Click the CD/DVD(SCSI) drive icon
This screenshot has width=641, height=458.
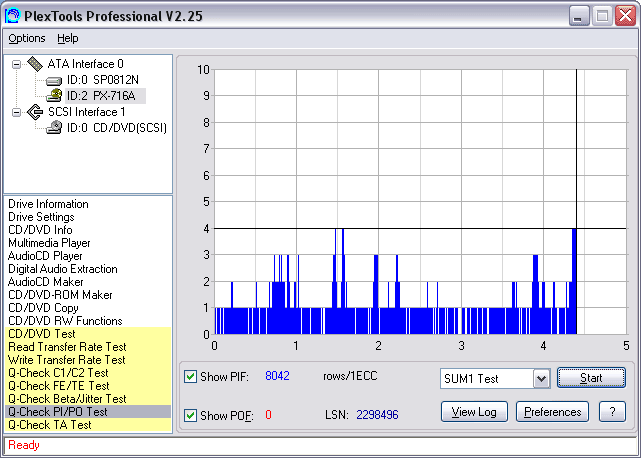coord(54,128)
